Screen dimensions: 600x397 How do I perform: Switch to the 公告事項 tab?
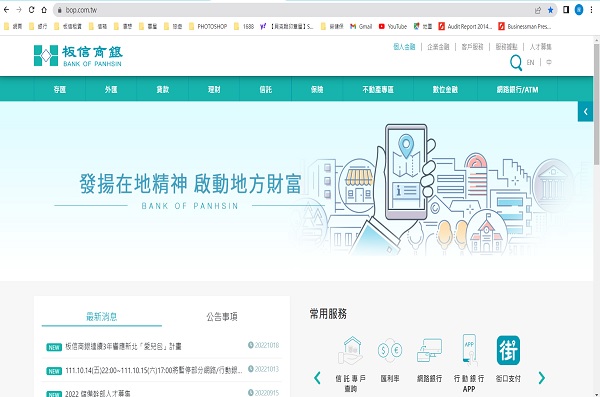pos(222,317)
